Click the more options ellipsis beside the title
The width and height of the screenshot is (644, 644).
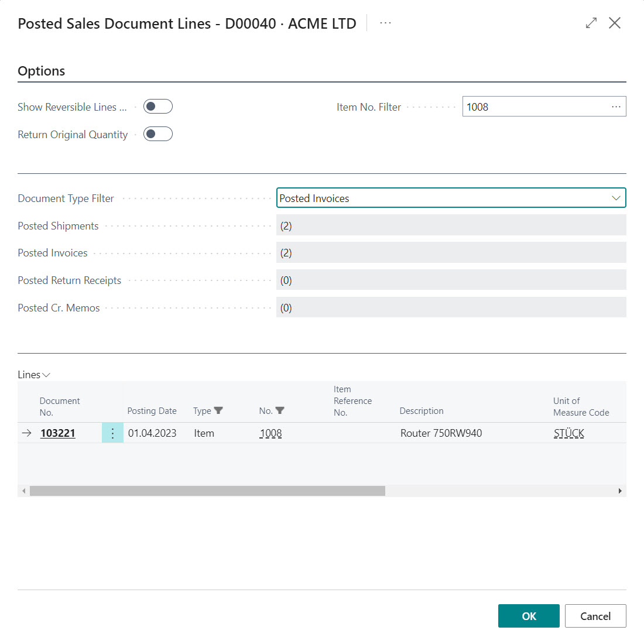pos(385,23)
